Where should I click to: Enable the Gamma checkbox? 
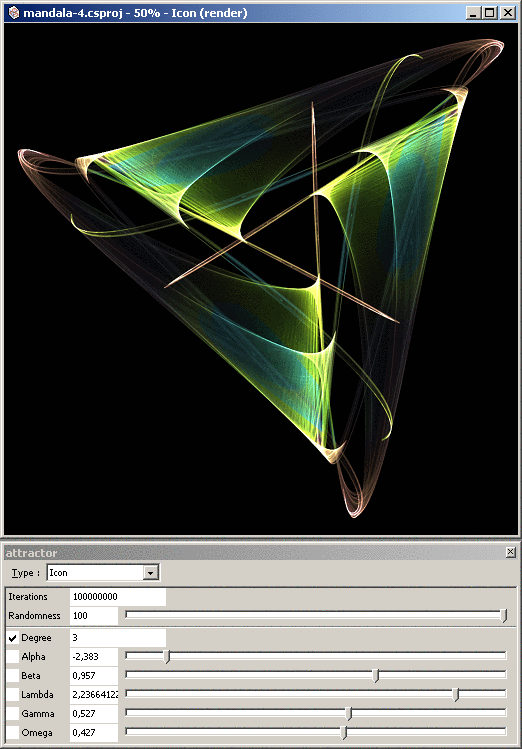(13, 714)
